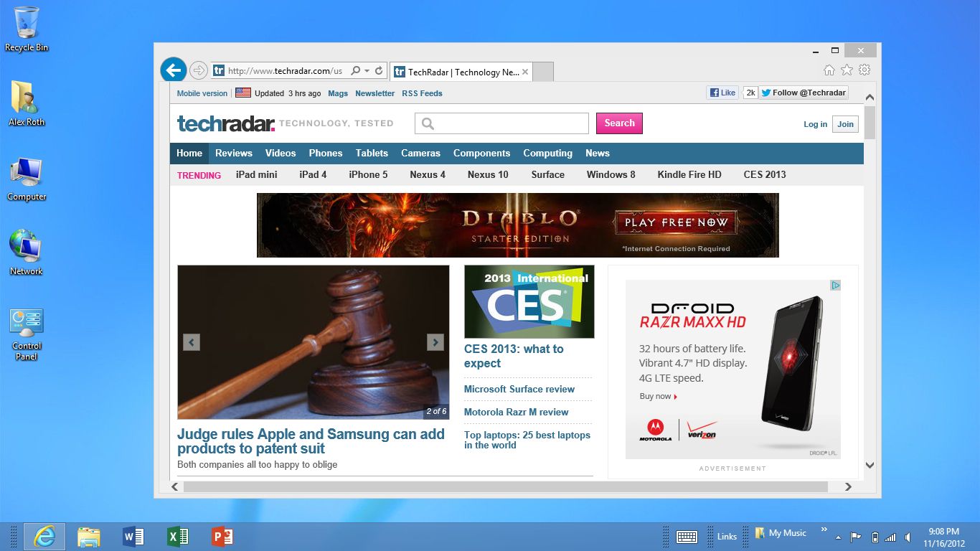The image size is (980, 551).
Task: Click the Internet Explorer home icon
Action: pyautogui.click(x=829, y=70)
